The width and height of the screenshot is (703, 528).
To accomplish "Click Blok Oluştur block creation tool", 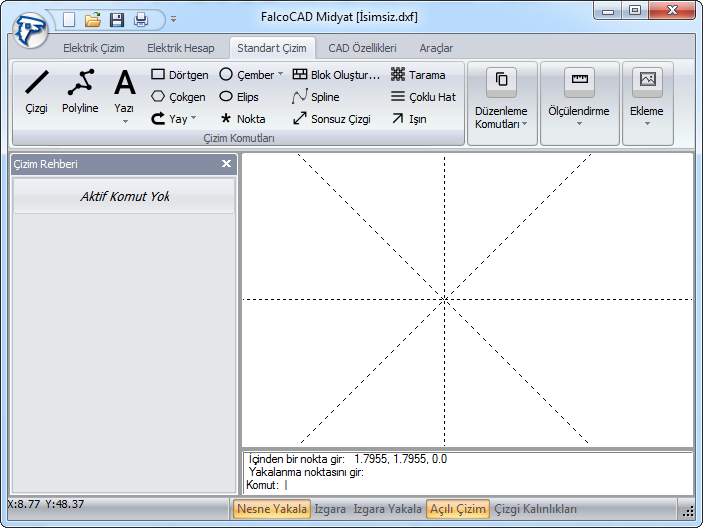I will (336, 75).
